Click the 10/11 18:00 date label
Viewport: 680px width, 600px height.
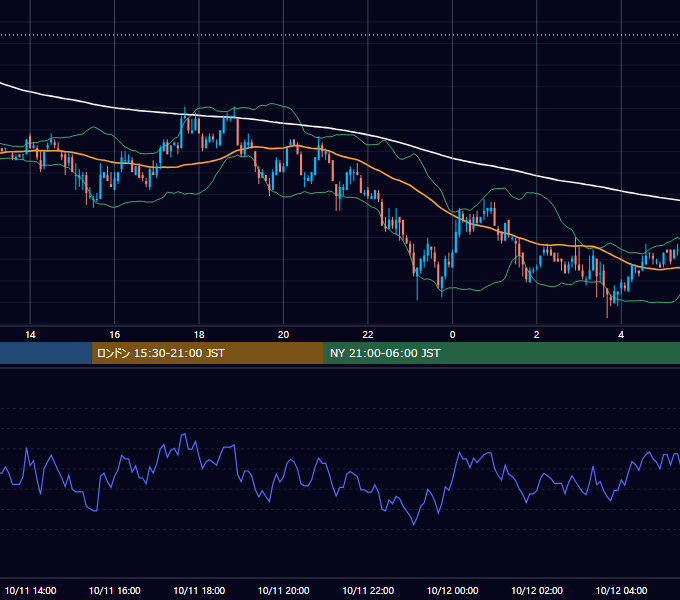[199, 590]
